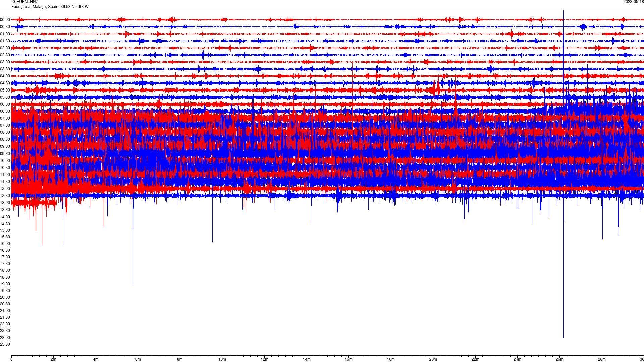Select the 16:00 time row label
The width and height of the screenshot is (644, 362).
[x=5, y=244]
